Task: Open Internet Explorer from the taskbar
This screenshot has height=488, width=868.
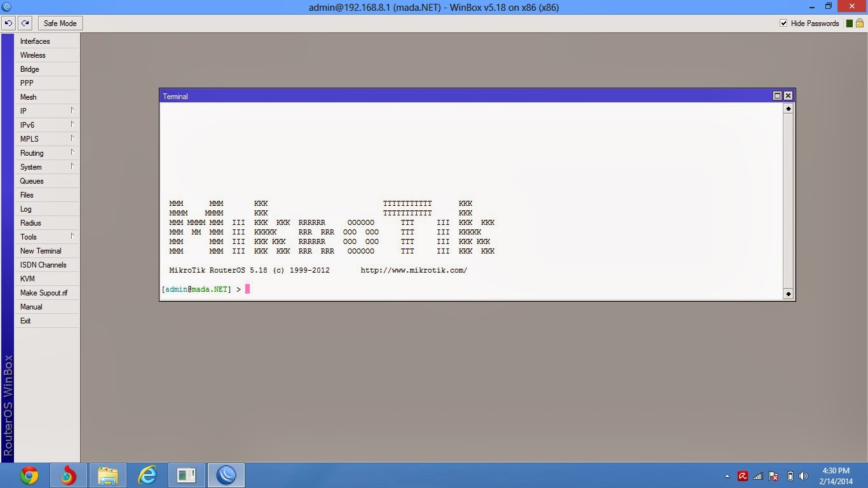Action: click(x=147, y=475)
